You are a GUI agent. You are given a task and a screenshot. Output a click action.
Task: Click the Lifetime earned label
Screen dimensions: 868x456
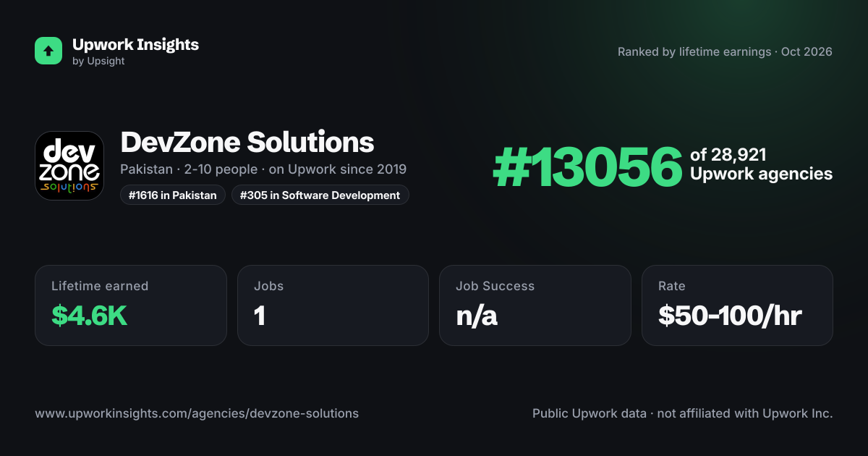pos(100,286)
